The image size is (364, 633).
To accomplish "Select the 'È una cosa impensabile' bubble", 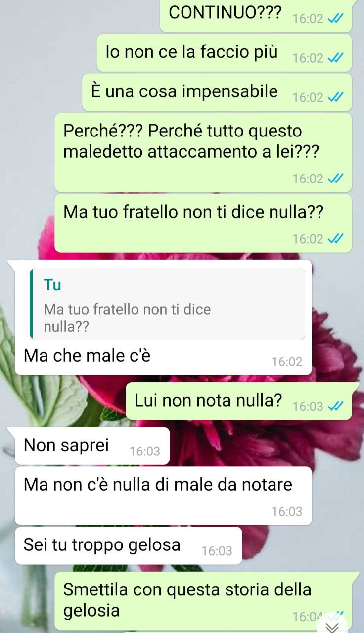I will 217,92.
